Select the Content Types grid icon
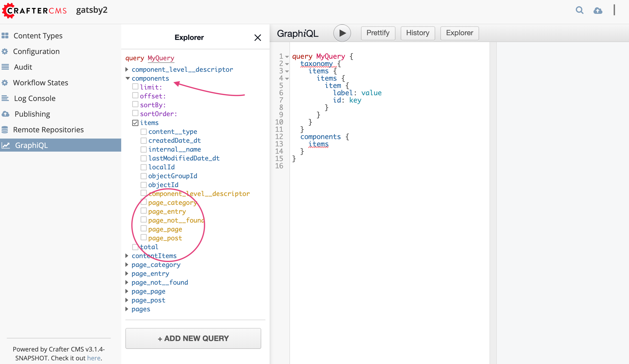The image size is (629, 364). click(5, 35)
